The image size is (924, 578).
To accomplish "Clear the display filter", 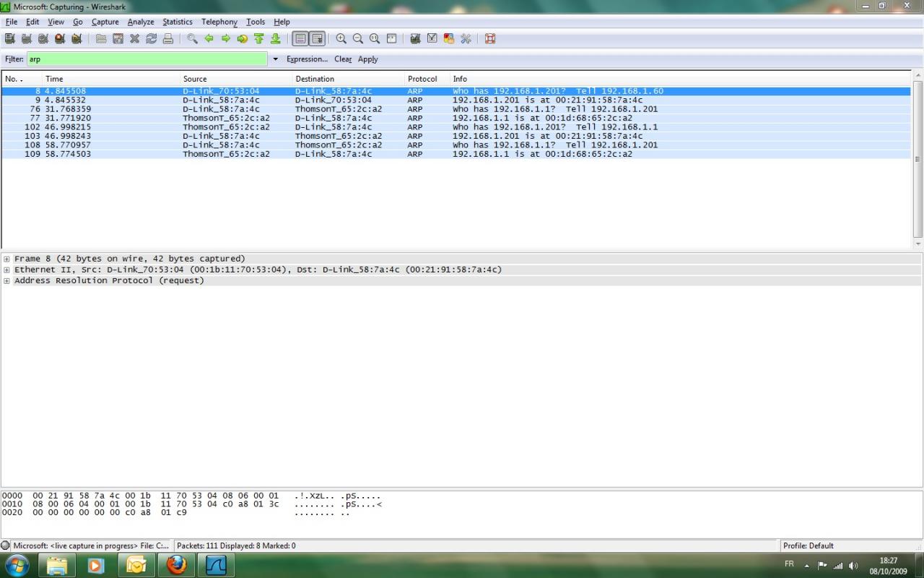I will tap(343, 59).
